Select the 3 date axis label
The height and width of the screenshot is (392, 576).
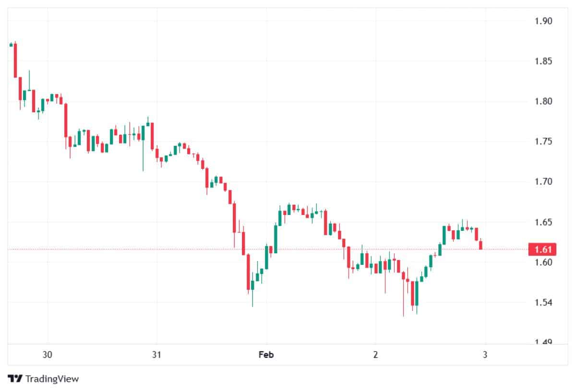tap(485, 355)
